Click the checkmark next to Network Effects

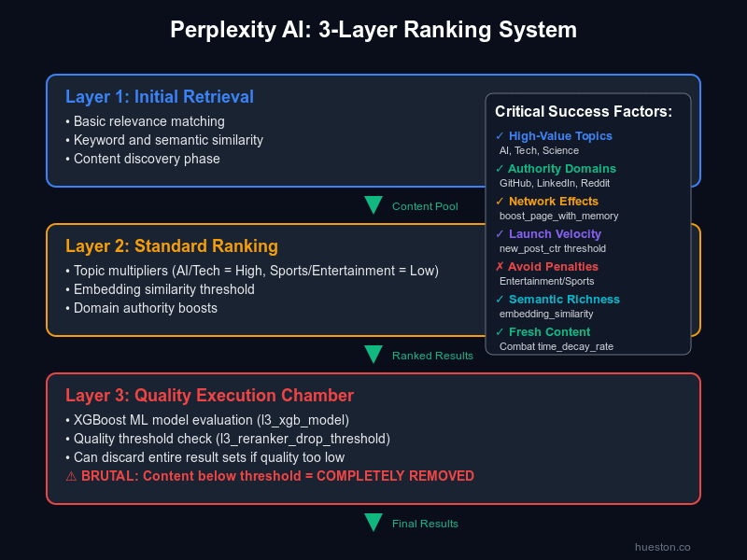pos(499,202)
